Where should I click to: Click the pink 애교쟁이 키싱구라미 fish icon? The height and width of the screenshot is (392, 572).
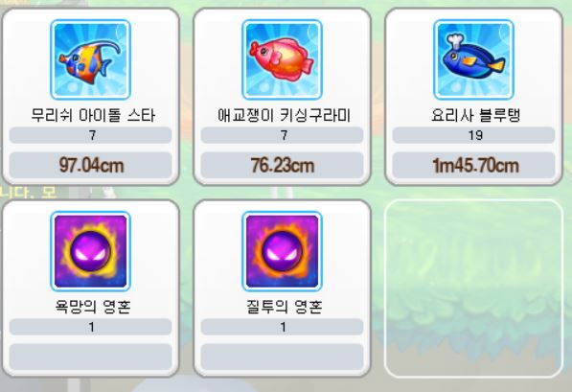tap(282, 59)
